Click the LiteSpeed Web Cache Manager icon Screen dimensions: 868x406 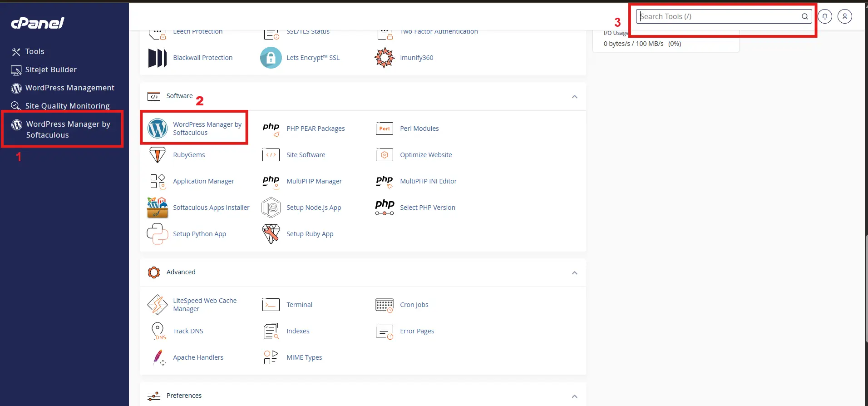(x=158, y=305)
